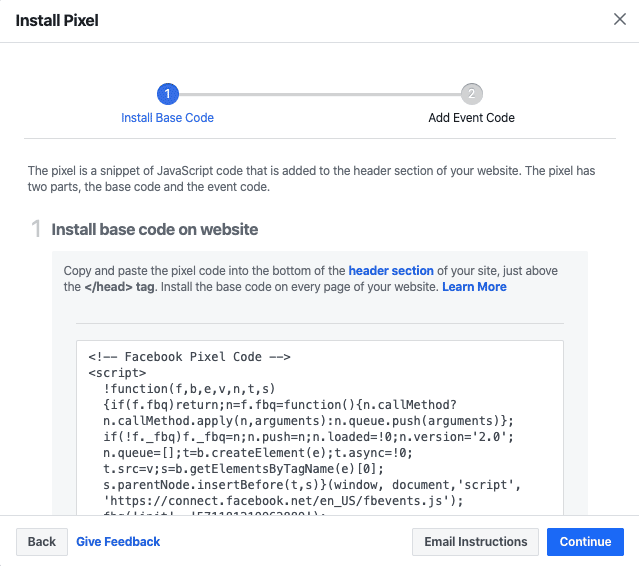Click the Facebook Pixel Code comment line
The height and width of the screenshot is (566, 639).
click(189, 357)
